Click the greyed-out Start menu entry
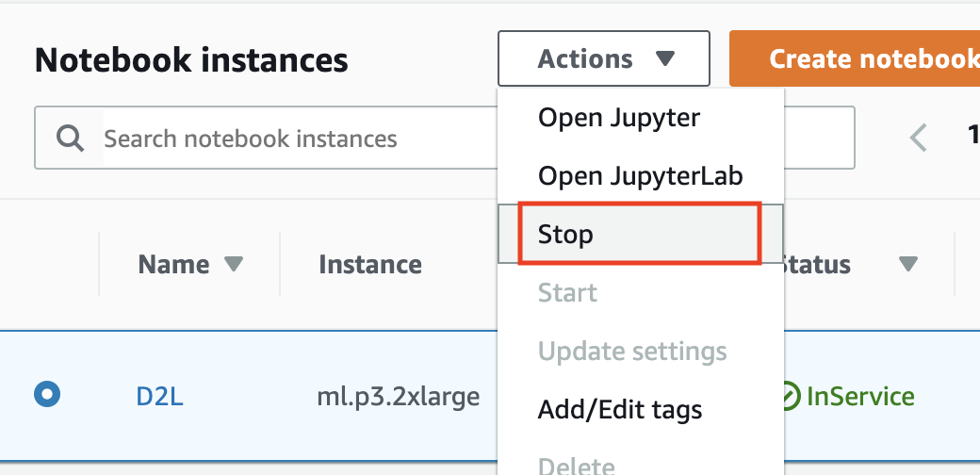The width and height of the screenshot is (980, 475). pyautogui.click(x=567, y=293)
